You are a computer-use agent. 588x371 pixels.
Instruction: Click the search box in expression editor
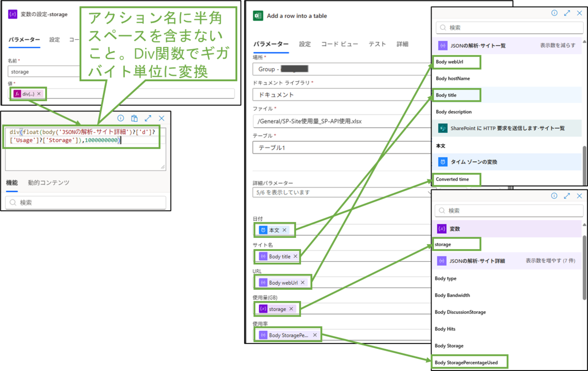click(x=85, y=203)
